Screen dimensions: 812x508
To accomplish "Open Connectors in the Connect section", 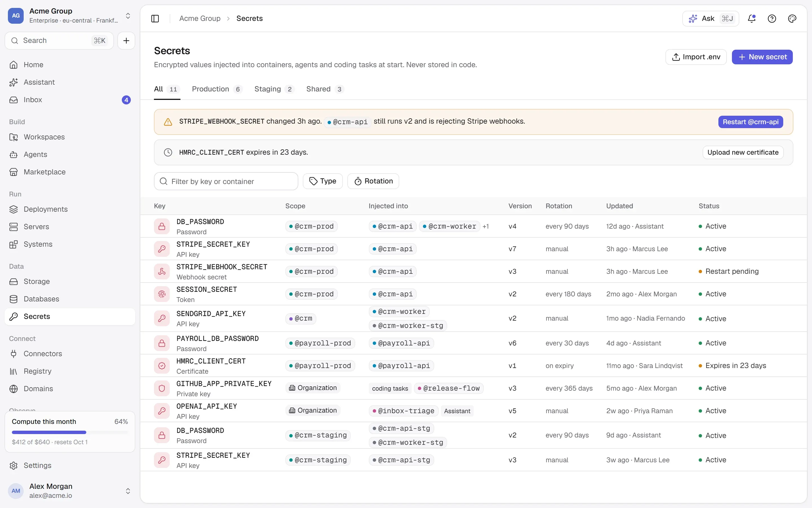I will (70, 353).
